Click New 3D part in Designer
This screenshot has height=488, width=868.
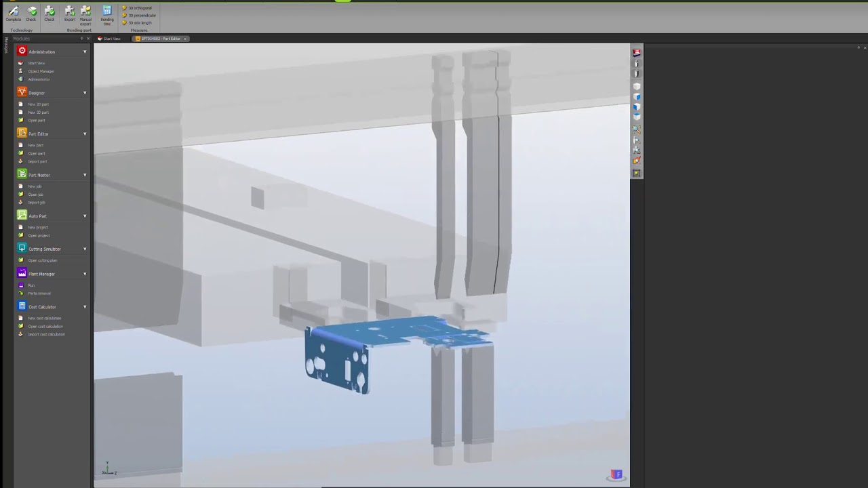click(x=38, y=113)
